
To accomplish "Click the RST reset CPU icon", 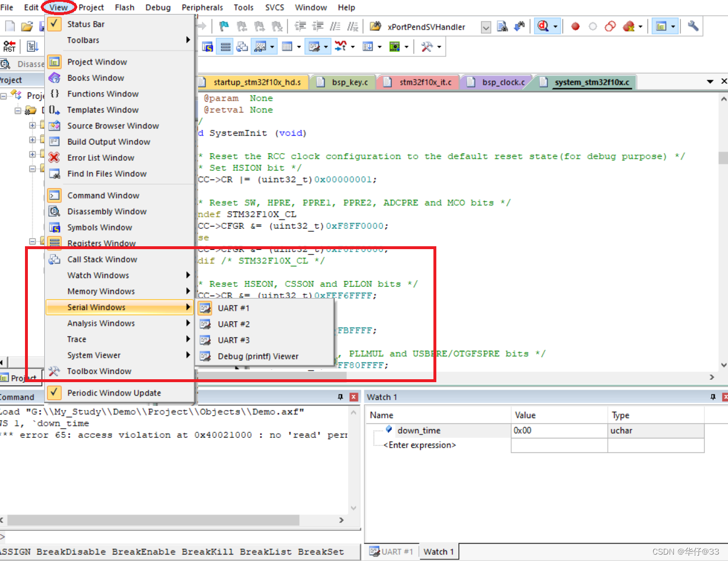I will 9,46.
